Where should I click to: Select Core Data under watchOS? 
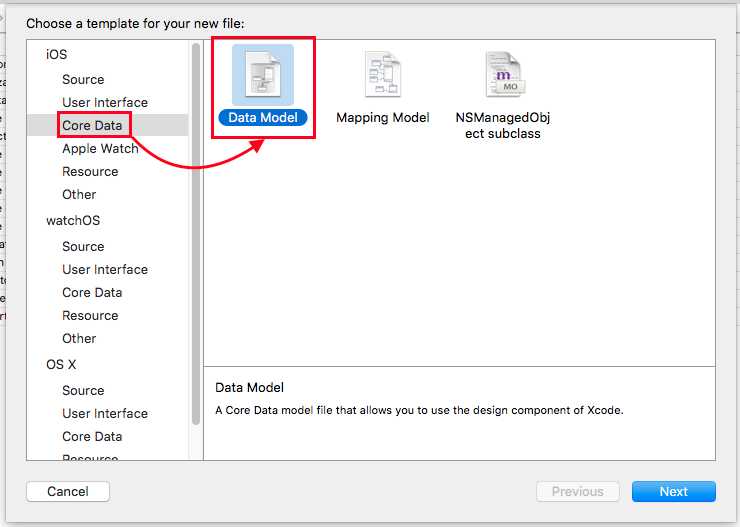[x=92, y=292]
